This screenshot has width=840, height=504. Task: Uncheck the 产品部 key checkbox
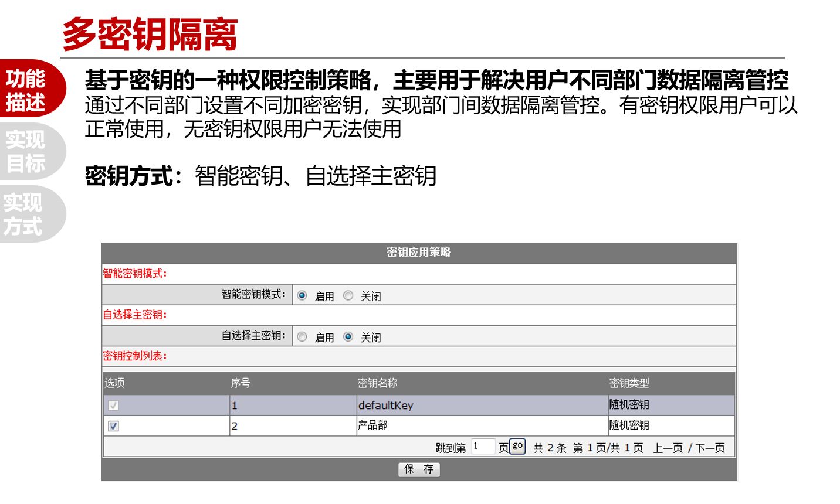pyautogui.click(x=114, y=426)
